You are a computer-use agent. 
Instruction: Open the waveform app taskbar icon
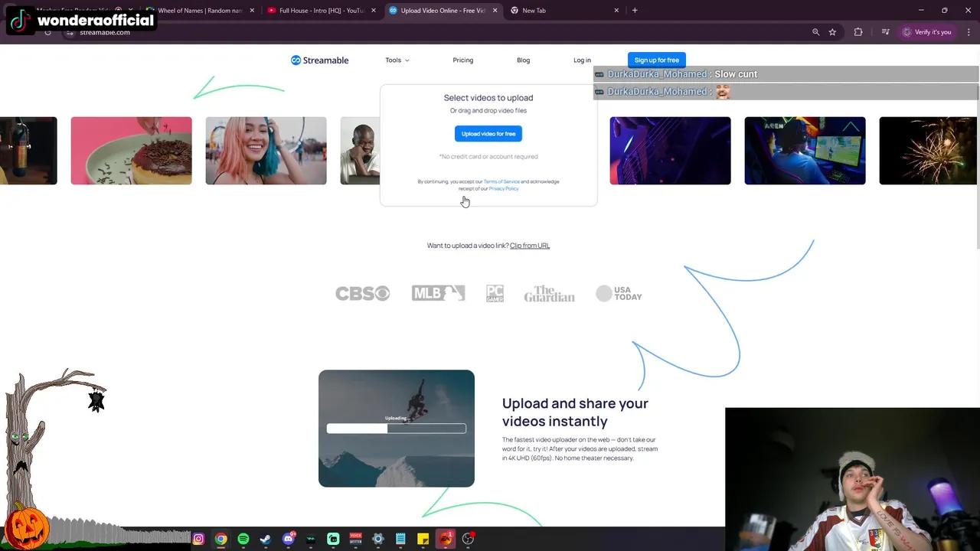click(x=311, y=539)
